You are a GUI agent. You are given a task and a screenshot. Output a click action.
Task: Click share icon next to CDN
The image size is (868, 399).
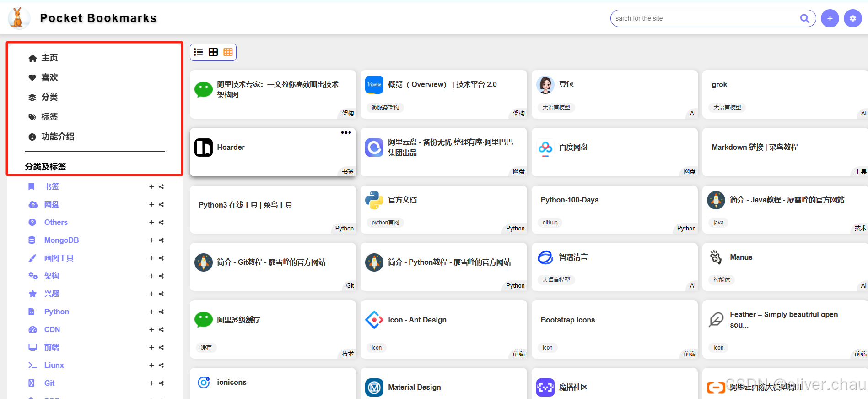click(x=161, y=329)
